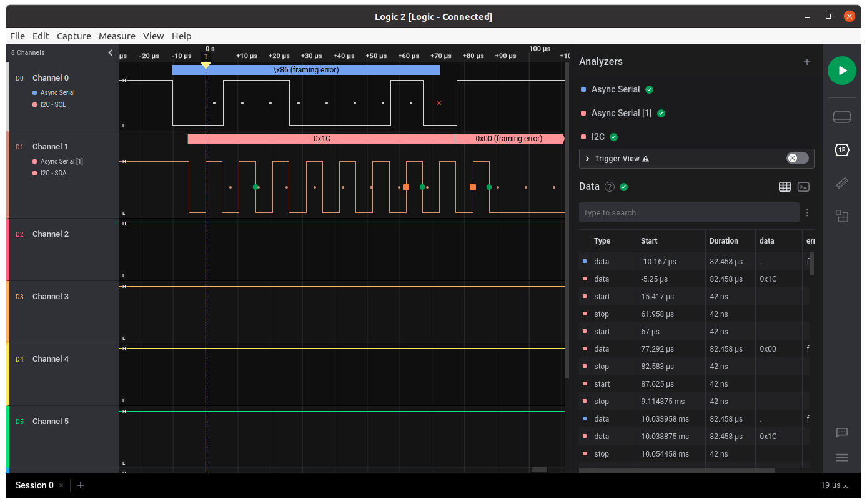Click the data column header
The image size is (867, 504).
coord(766,241)
